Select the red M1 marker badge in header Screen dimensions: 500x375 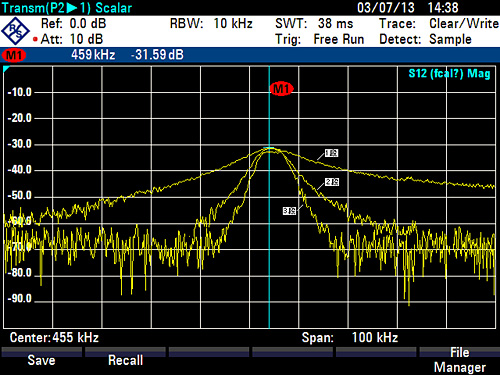point(14,55)
